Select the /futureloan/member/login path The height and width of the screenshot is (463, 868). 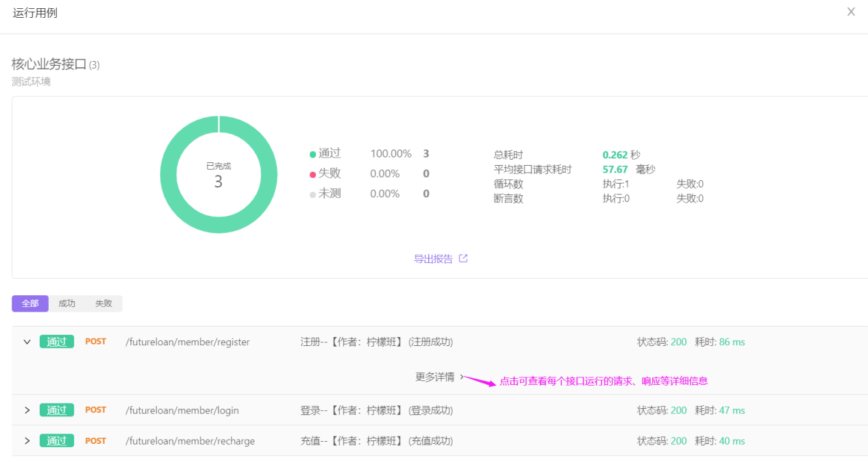coord(182,410)
